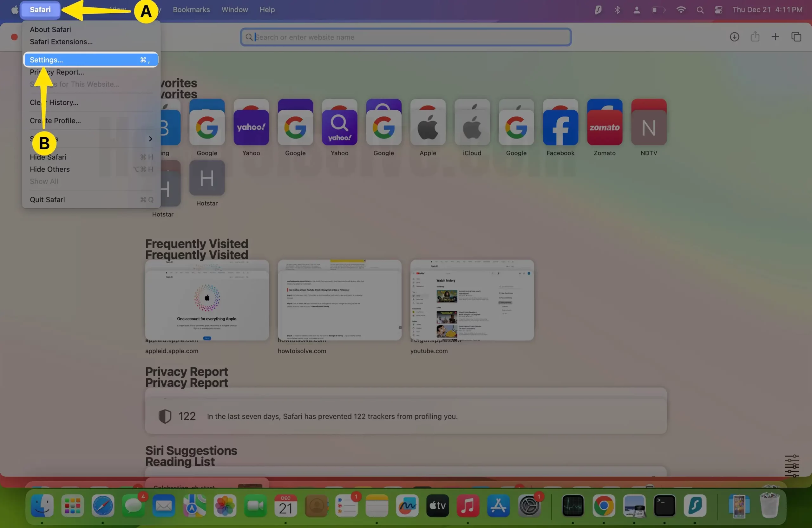The image size is (812, 528).
Task: Open Launchpad from the Dock
Action: (x=72, y=505)
